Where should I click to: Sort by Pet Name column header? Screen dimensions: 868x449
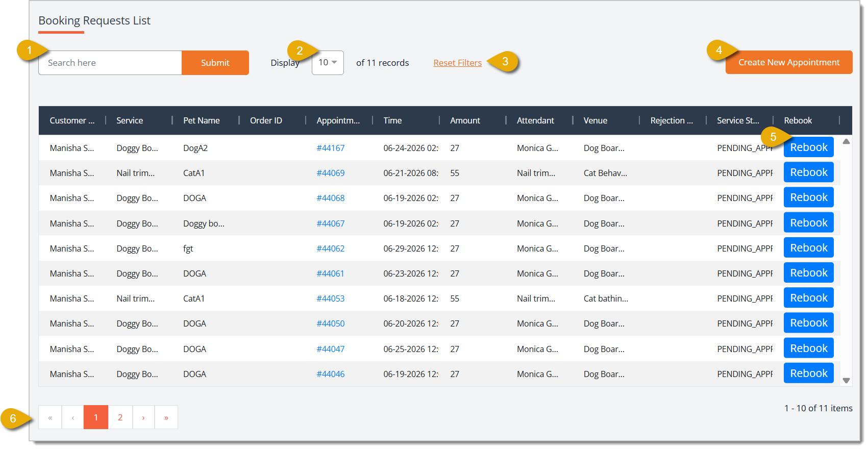pyautogui.click(x=202, y=120)
